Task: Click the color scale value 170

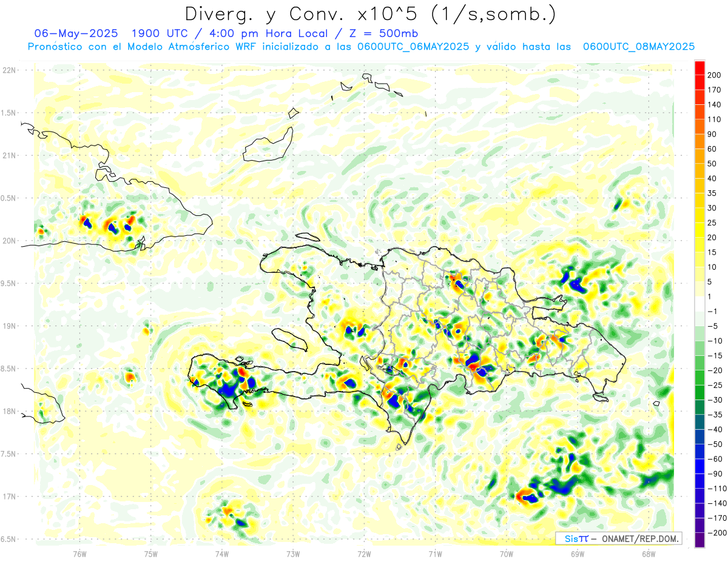Action: point(715,90)
